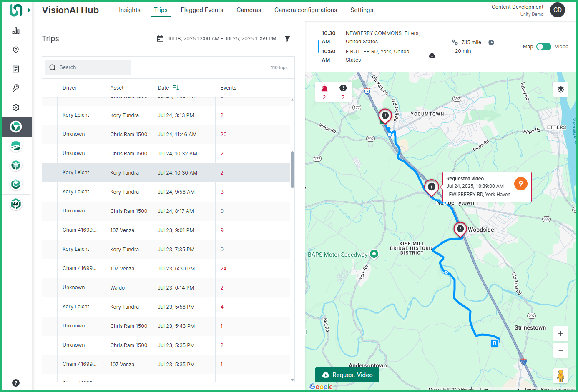Open the help question mark icon
This screenshot has height=392, width=578.
[16, 383]
